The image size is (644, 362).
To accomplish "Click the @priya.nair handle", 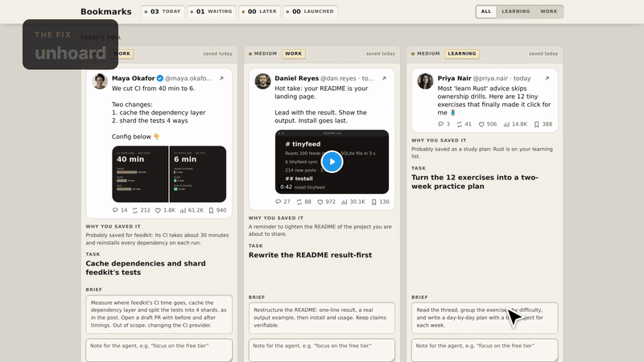I will 490,78.
